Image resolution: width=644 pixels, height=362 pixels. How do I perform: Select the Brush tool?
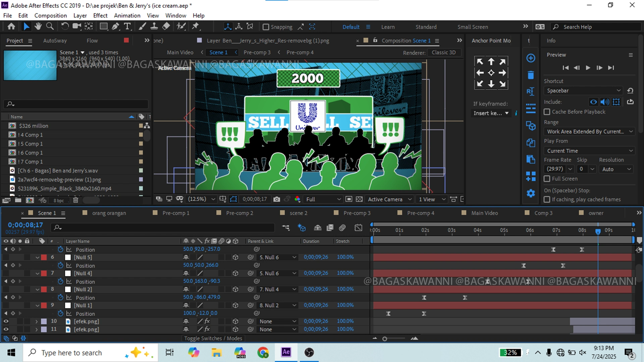tap(142, 26)
